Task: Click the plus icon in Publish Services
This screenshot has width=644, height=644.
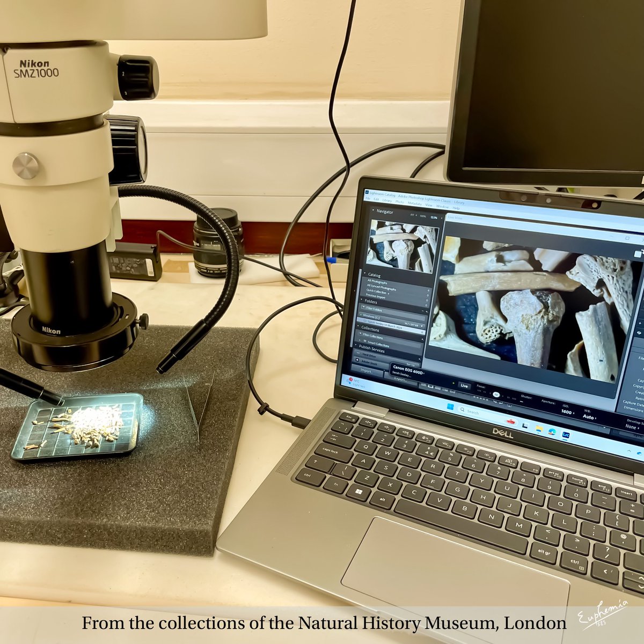Action: (420, 359)
